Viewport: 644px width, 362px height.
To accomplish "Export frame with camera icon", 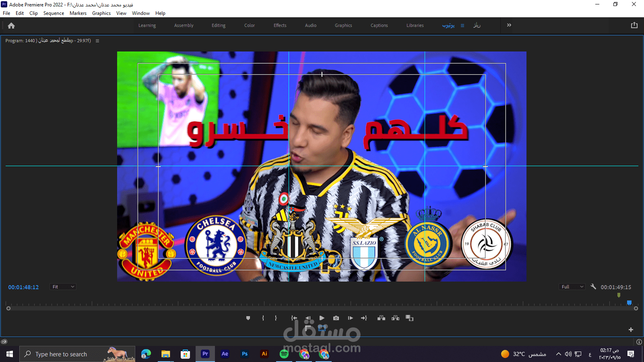I will click(336, 318).
